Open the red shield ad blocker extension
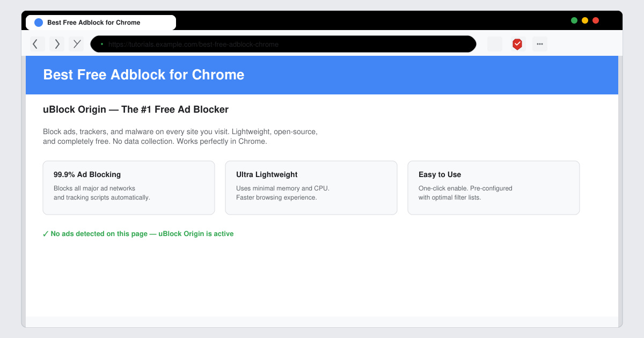Viewport: 644px width, 338px height. tap(517, 44)
